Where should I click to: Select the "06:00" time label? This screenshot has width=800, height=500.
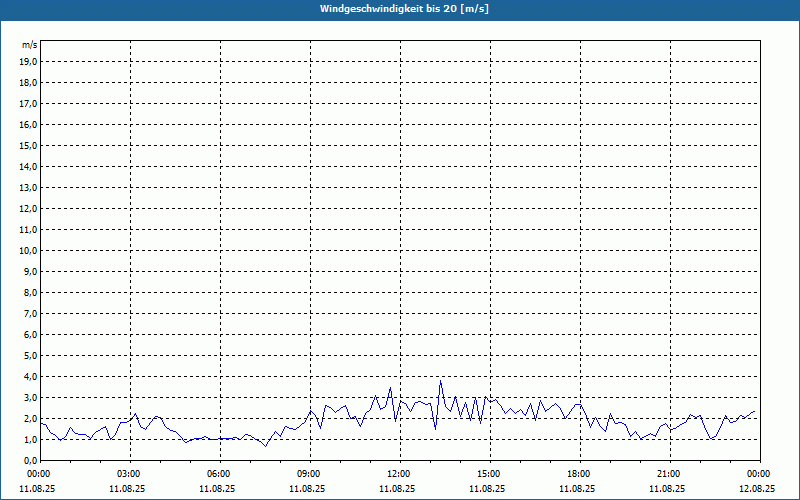pyautogui.click(x=220, y=474)
